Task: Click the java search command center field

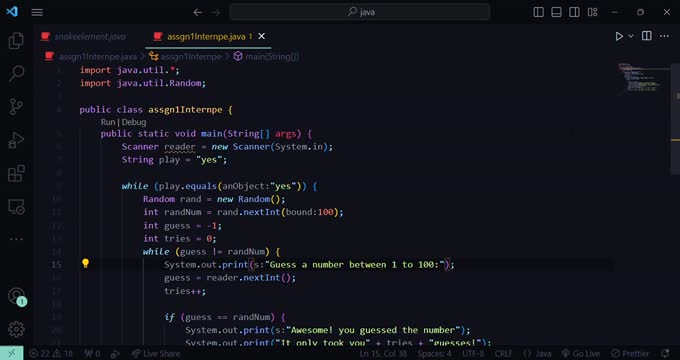Action: 360,12
